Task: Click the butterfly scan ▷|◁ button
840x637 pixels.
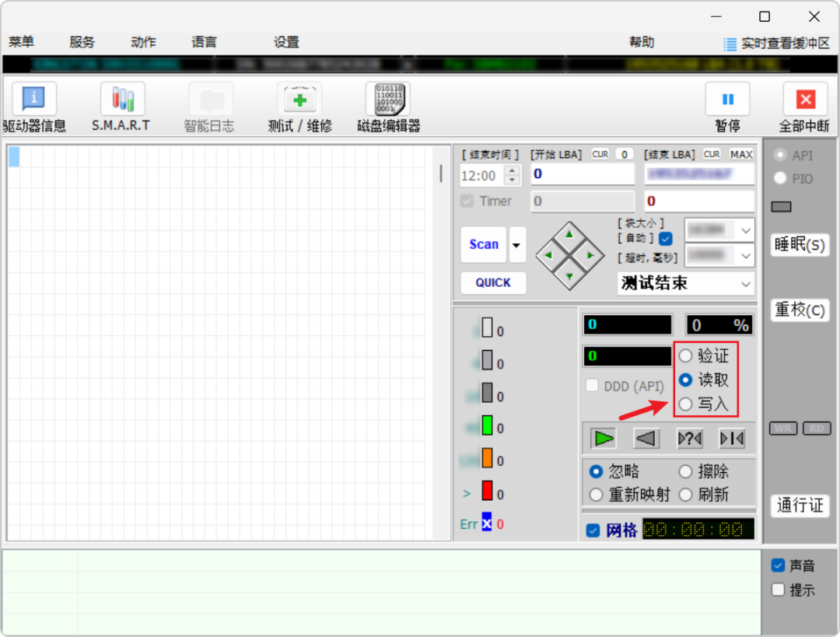Action: coord(732,439)
